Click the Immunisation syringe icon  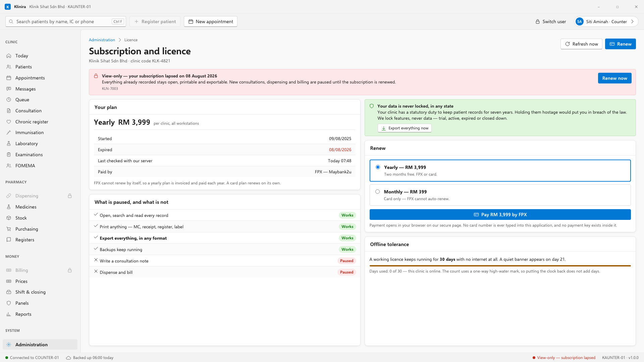point(9,132)
